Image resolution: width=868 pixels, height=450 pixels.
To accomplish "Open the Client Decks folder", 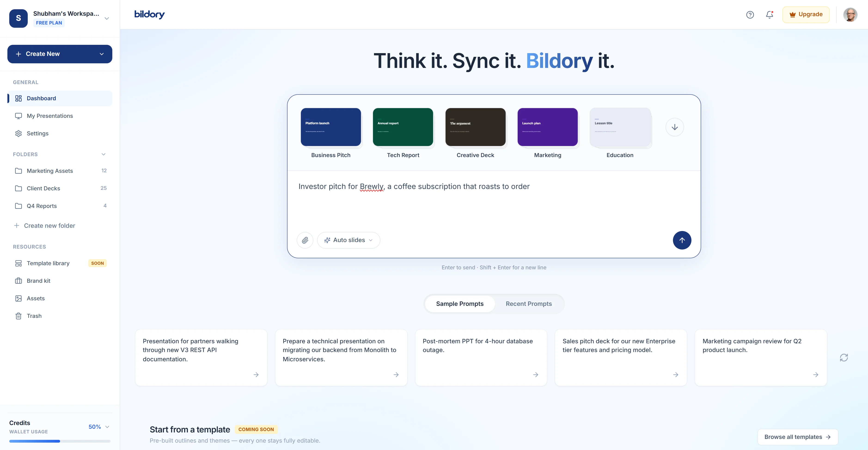I will (60, 188).
